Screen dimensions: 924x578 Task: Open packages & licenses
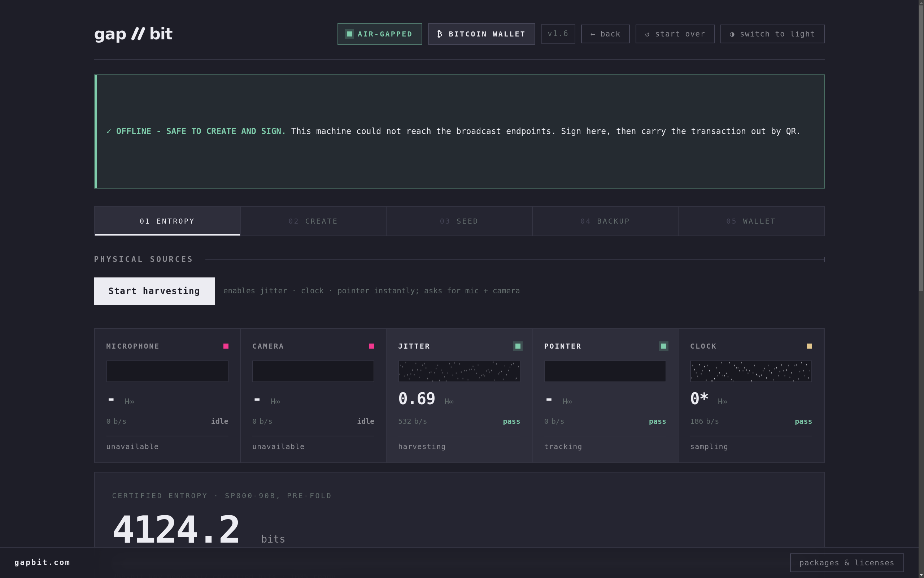(846, 563)
